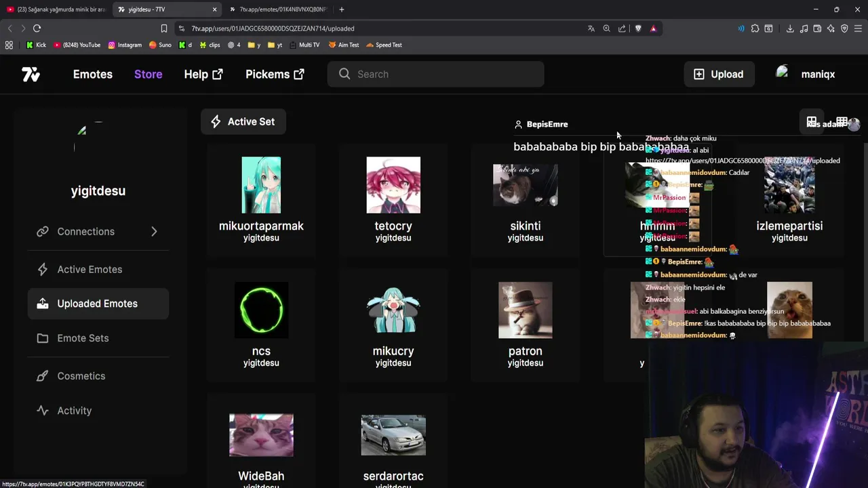The height and width of the screenshot is (488, 868).
Task: Click the plus icon on Upload button
Action: pos(699,74)
